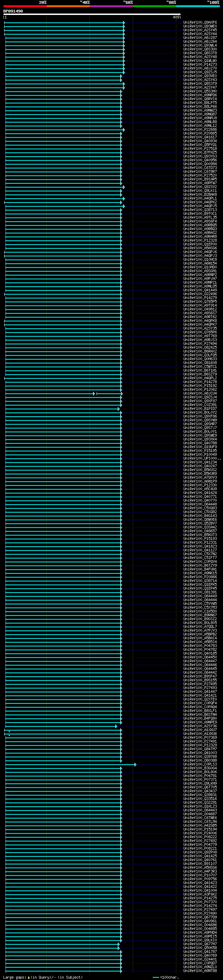Open the UniRef100_P14273 hit label
Viewport: 223px width, 980px height.
click(x=200, y=65)
